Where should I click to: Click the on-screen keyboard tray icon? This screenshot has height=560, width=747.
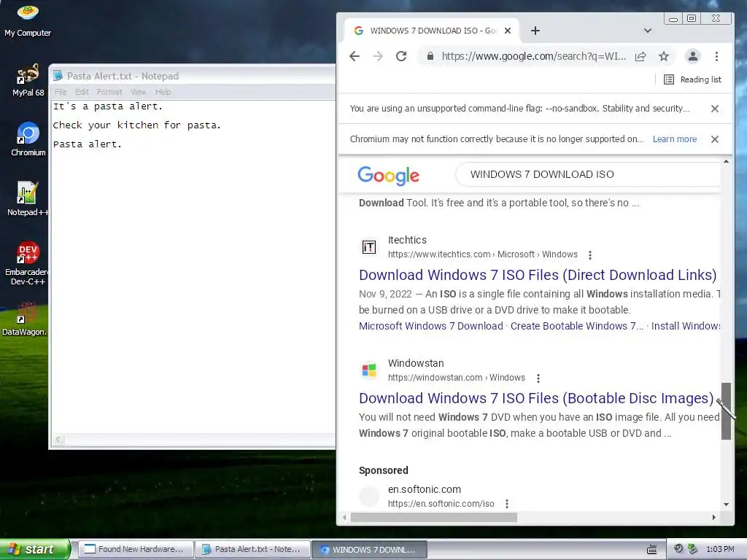pos(651,550)
